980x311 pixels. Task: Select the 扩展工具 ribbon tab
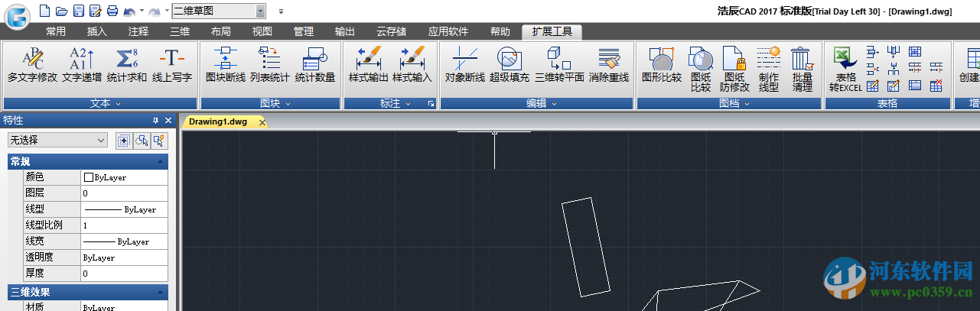coord(552,32)
